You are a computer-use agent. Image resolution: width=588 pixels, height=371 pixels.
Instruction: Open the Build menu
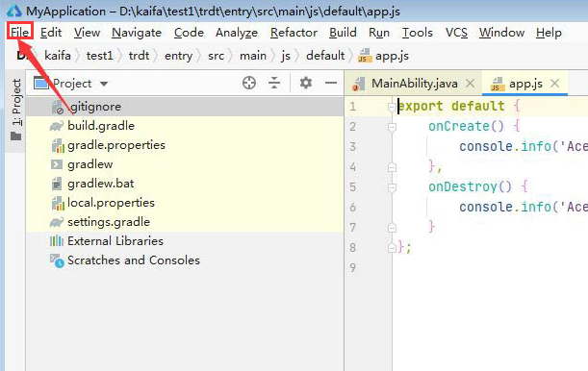343,33
